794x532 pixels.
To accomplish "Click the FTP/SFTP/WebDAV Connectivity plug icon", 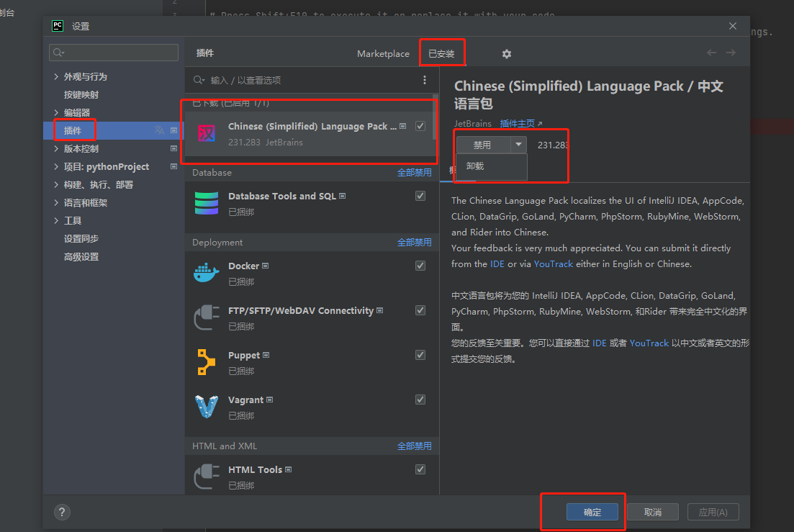I will pos(207,318).
